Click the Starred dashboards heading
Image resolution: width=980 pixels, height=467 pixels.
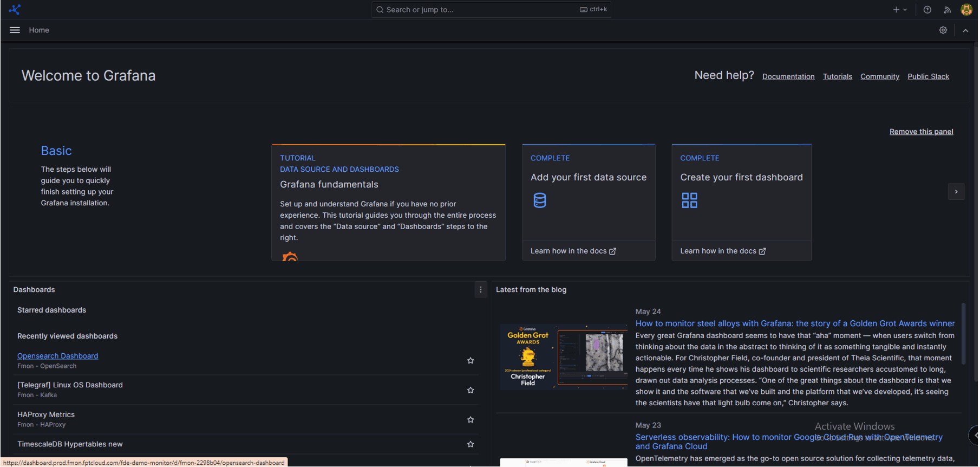pyautogui.click(x=51, y=310)
